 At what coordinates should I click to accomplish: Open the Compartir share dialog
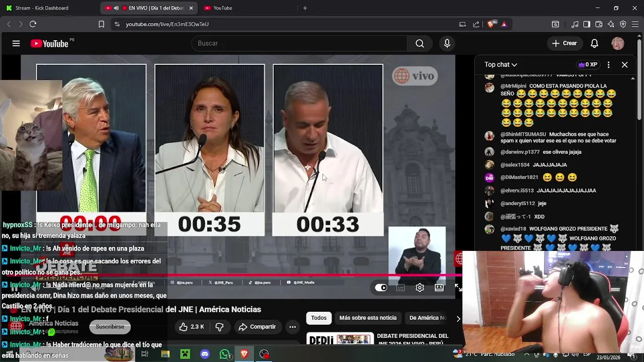click(x=257, y=327)
